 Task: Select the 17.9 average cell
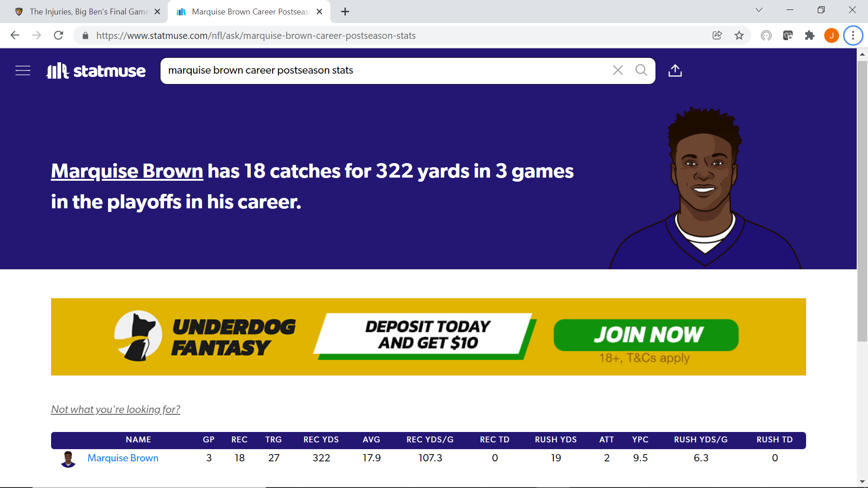[372, 458]
